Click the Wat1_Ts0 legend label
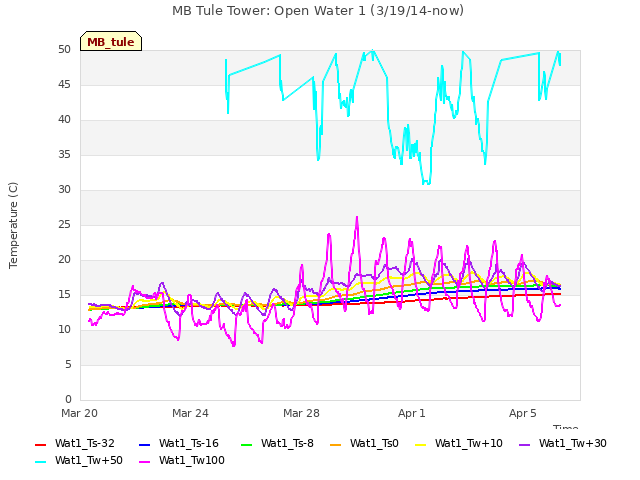Screen dimensions: 640x480 374,443
